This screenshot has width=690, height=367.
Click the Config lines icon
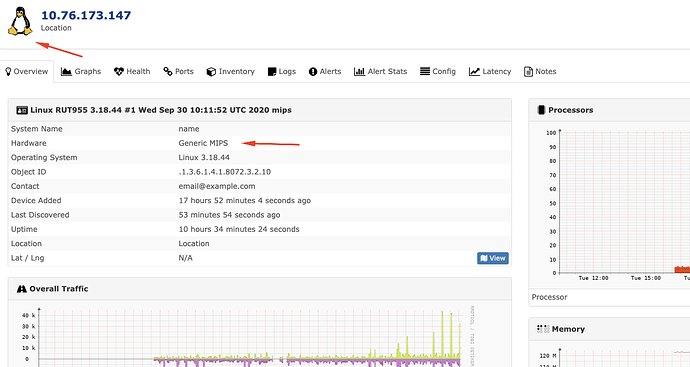pyautogui.click(x=425, y=71)
